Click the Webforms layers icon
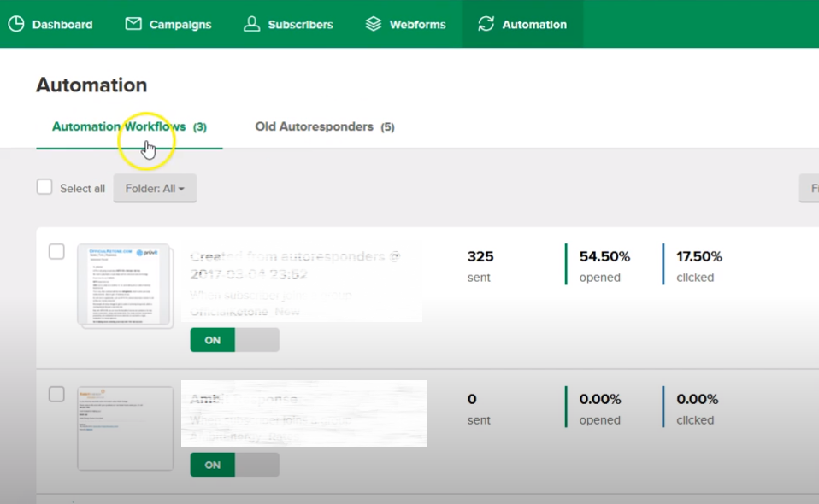 (374, 24)
